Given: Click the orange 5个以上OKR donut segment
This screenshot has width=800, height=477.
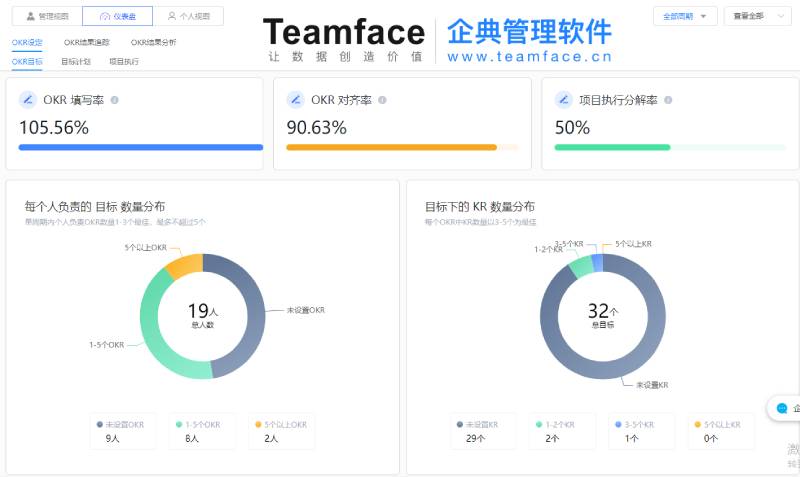Looking at the screenshot, I should coord(187,265).
